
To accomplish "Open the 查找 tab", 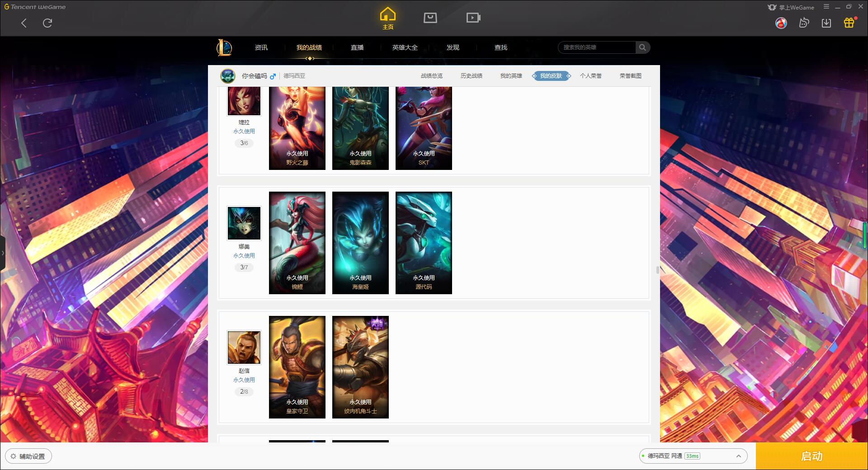I will coord(501,47).
